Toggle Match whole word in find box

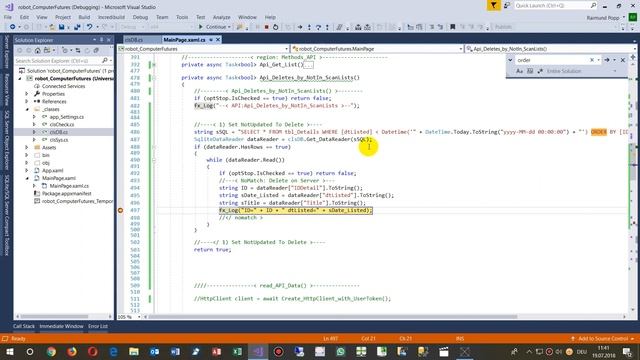tap(530, 71)
